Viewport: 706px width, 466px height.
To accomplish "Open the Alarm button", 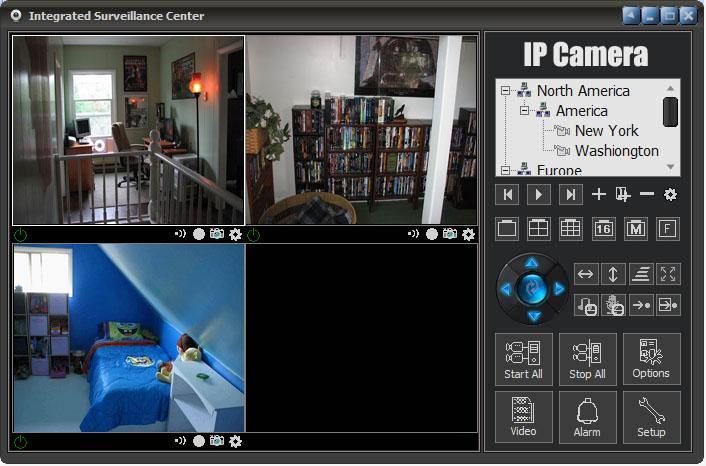I will point(587,417).
